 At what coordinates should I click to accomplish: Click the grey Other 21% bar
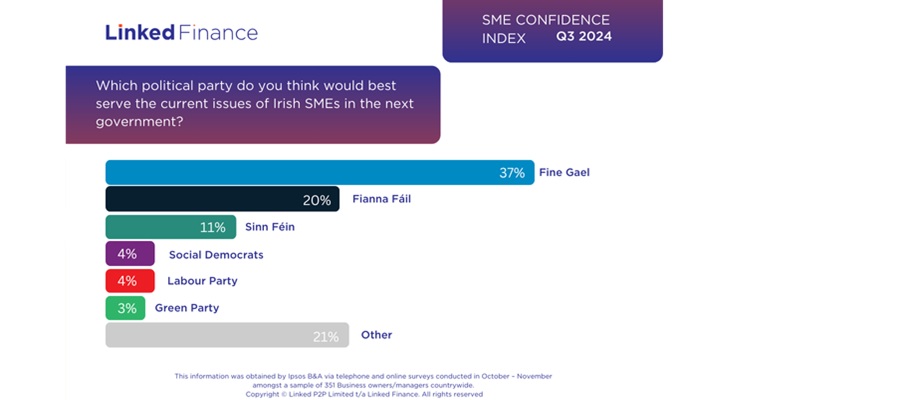point(226,335)
